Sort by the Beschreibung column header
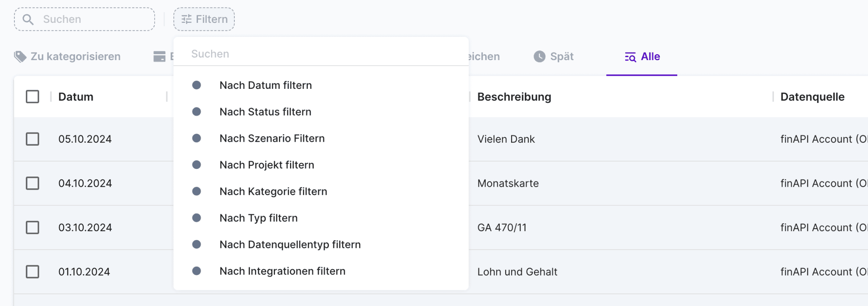 click(514, 97)
